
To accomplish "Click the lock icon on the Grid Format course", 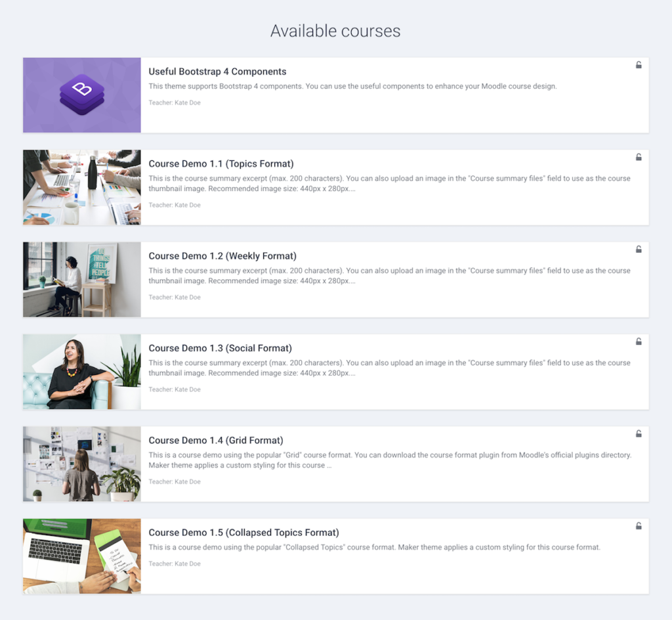I will pos(638,433).
